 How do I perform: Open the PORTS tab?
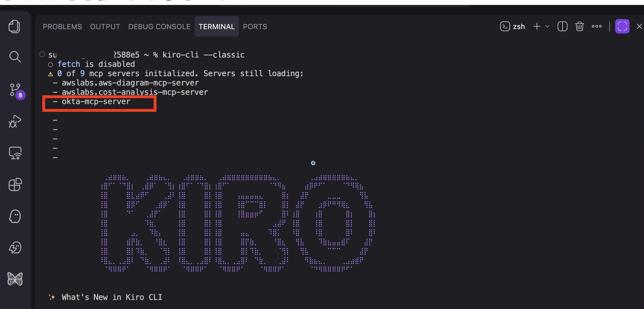pyautogui.click(x=255, y=26)
